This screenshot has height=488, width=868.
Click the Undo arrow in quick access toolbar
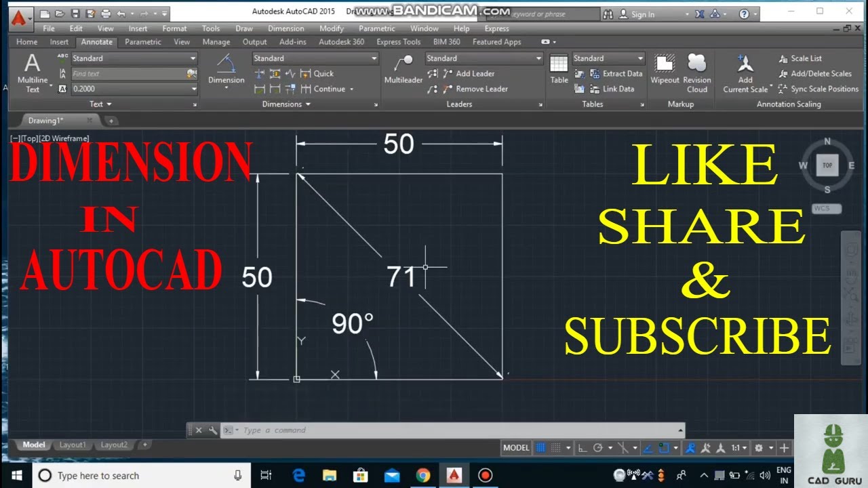(121, 14)
